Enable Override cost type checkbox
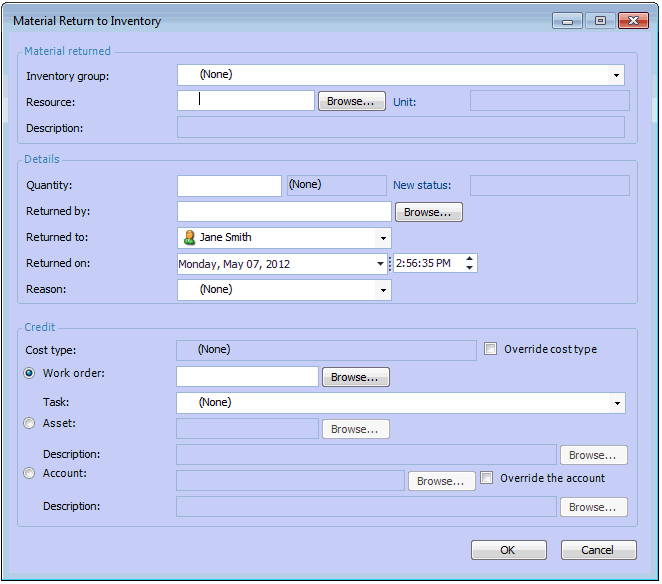The width and height of the screenshot is (662, 584). tap(491, 349)
